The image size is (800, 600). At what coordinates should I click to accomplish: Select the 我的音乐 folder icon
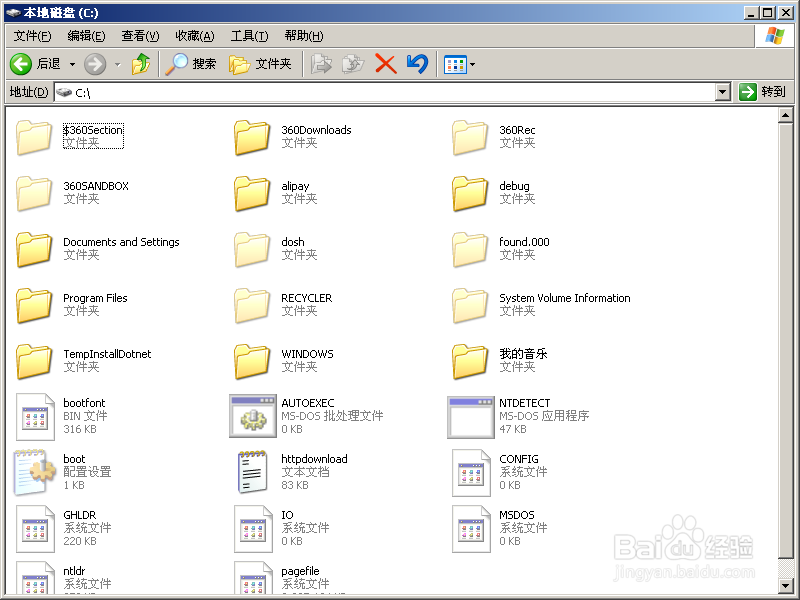coord(470,361)
